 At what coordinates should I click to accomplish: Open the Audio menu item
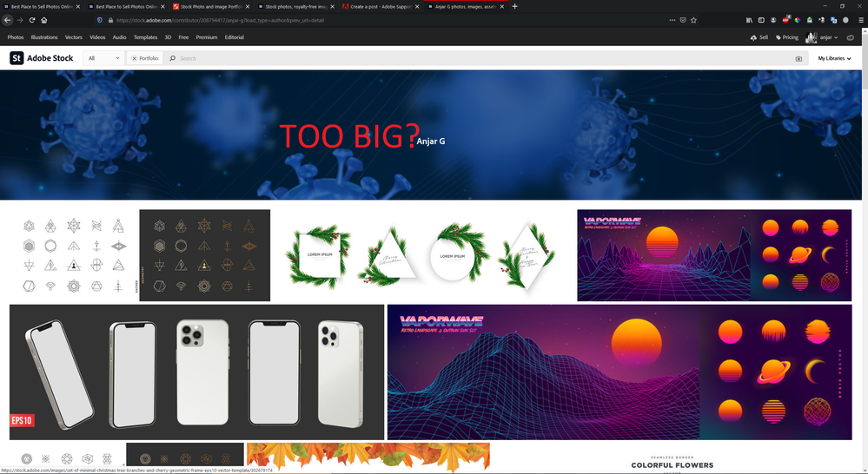tap(120, 37)
